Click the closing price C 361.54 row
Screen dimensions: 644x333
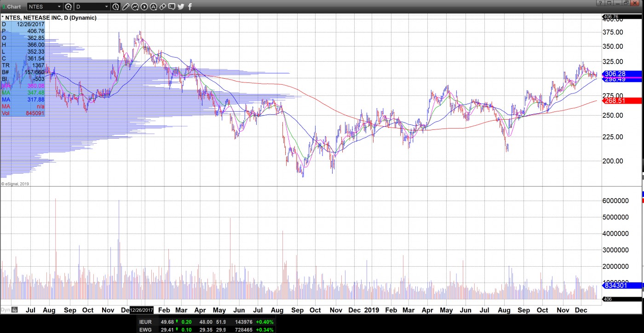(x=23, y=58)
